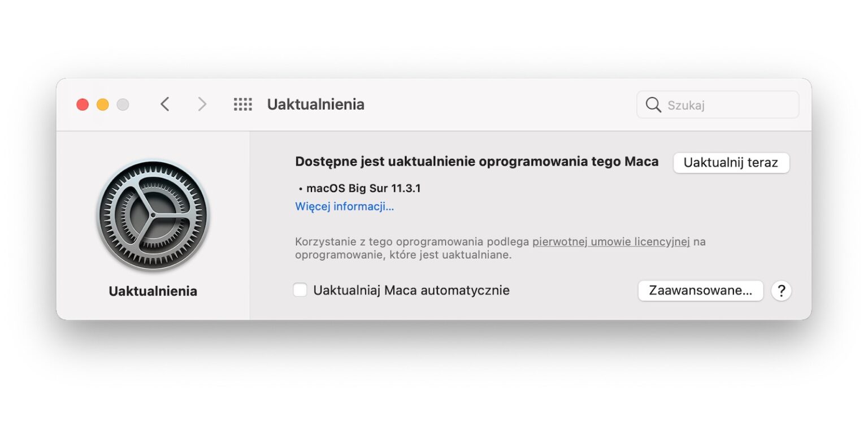The height and width of the screenshot is (434, 868).
Task: Open the Show All preferences grid
Action: [x=243, y=105]
